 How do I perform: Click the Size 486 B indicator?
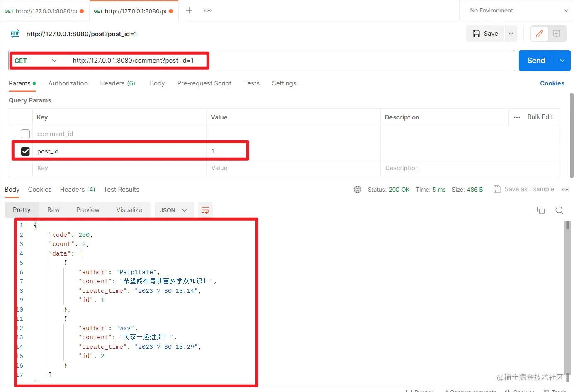467,190
